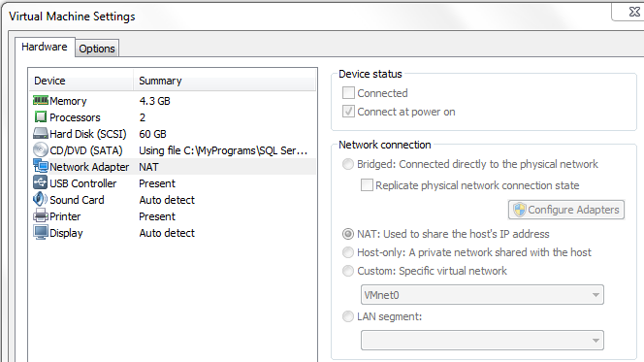Click the Summary column header
644x362 pixels.
[x=225, y=81]
